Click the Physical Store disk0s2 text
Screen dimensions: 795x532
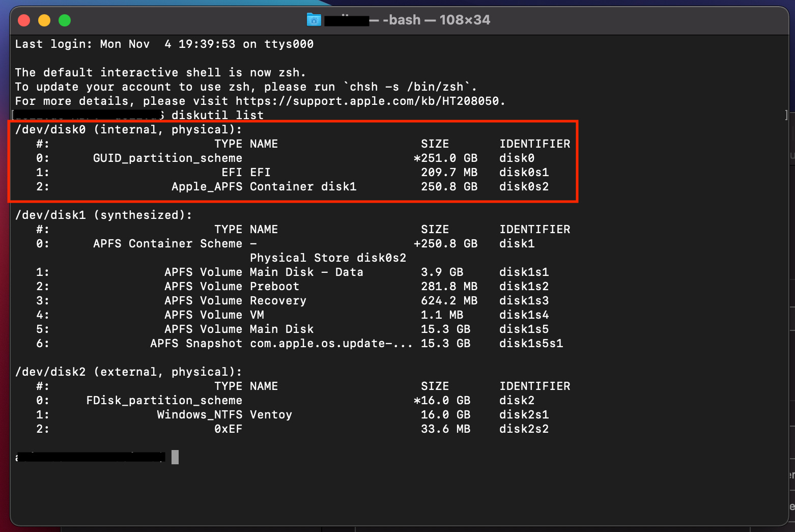point(328,258)
